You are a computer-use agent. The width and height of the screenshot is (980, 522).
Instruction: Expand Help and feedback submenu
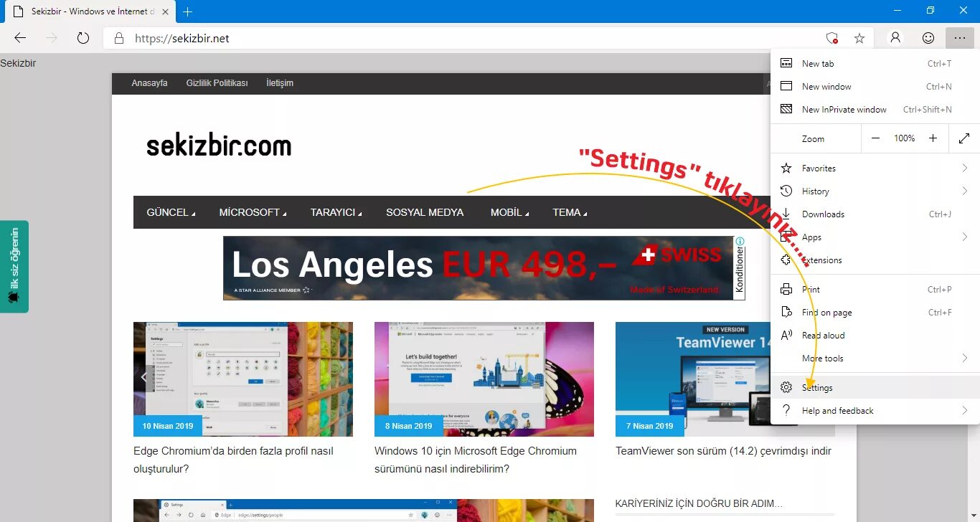pyautogui.click(x=875, y=411)
